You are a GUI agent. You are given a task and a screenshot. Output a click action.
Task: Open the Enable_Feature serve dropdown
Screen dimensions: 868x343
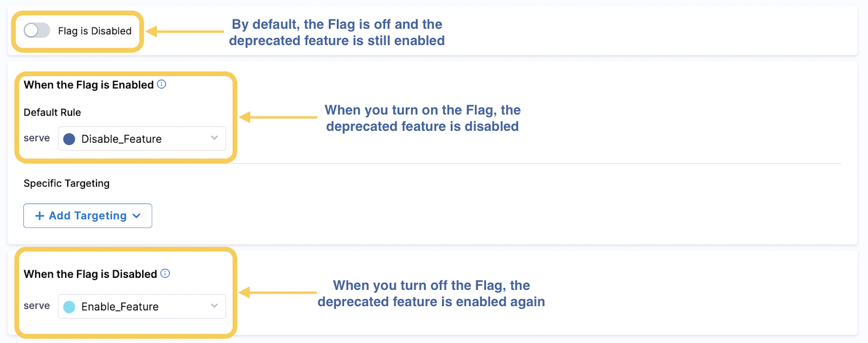pos(141,306)
